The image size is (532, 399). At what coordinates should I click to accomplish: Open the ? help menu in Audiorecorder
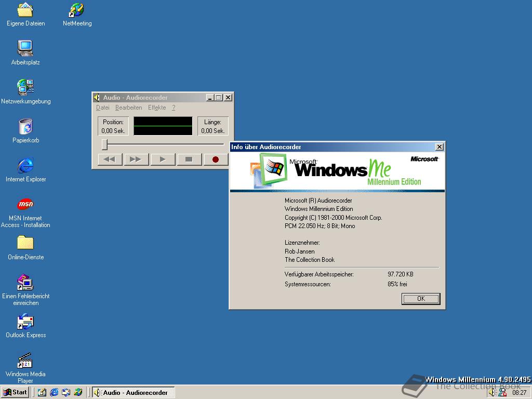click(x=174, y=108)
